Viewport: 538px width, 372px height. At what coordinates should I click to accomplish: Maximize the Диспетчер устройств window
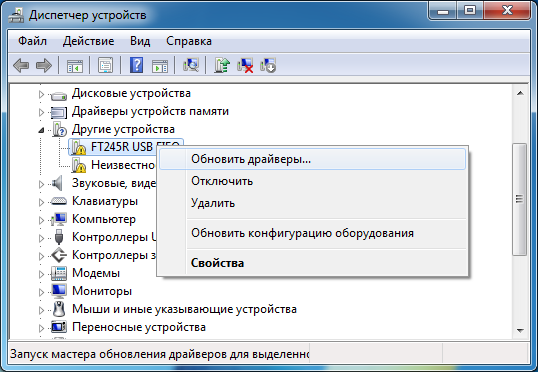pos(470,12)
